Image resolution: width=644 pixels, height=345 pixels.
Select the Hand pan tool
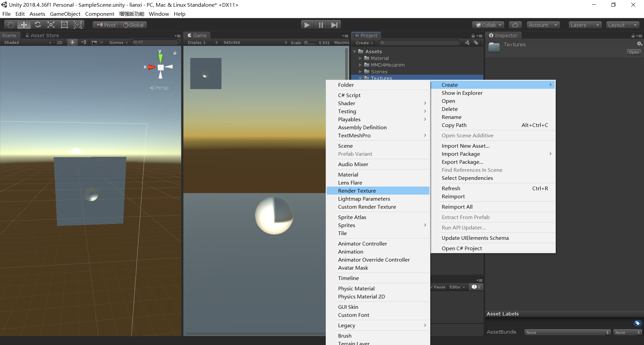[x=10, y=24]
